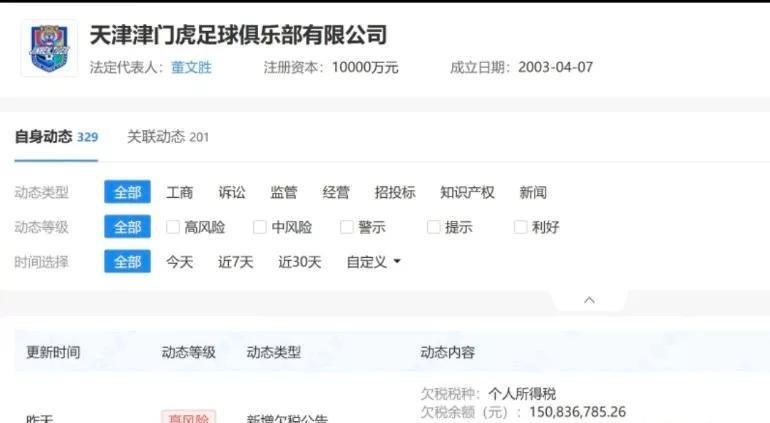
Task: Check the 提示 checkbox
Action: pos(434,227)
